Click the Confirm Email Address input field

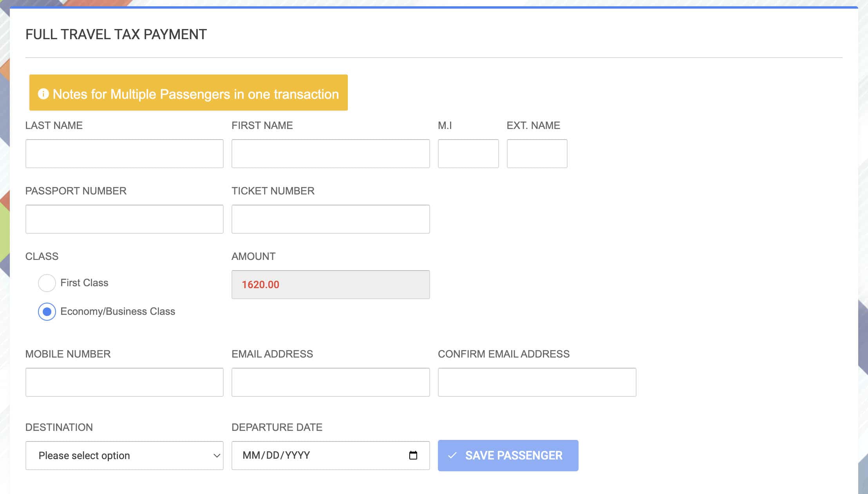click(537, 382)
